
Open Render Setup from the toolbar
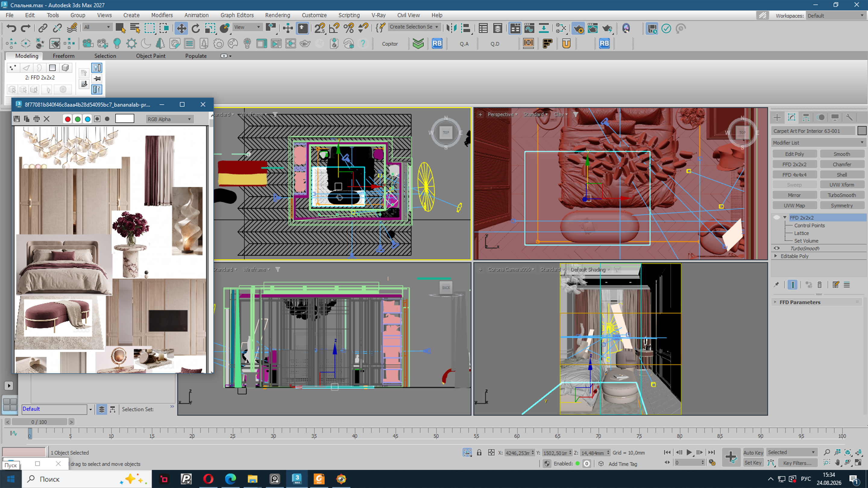579,28
